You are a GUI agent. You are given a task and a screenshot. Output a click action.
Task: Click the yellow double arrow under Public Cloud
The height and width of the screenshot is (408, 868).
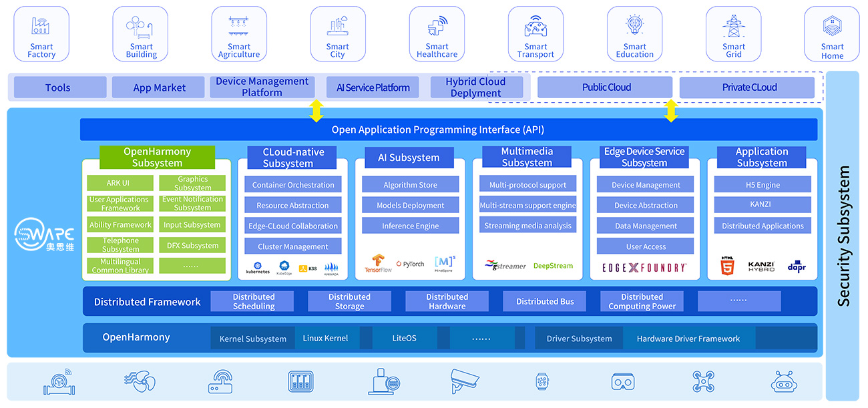tap(671, 111)
